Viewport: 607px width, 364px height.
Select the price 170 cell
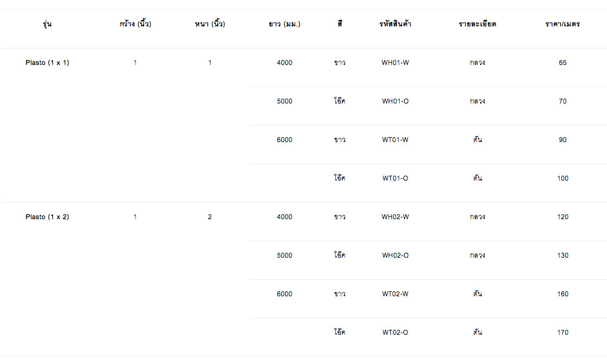(x=562, y=333)
